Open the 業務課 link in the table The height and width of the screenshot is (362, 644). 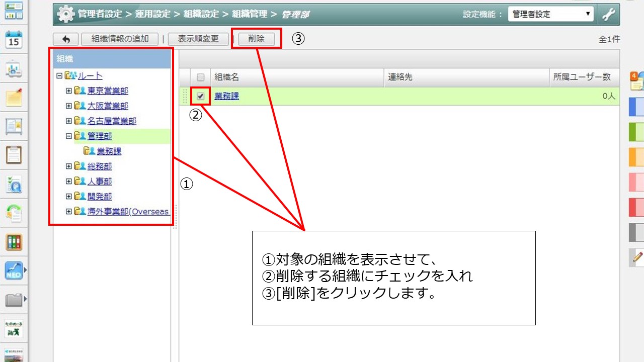pyautogui.click(x=227, y=96)
